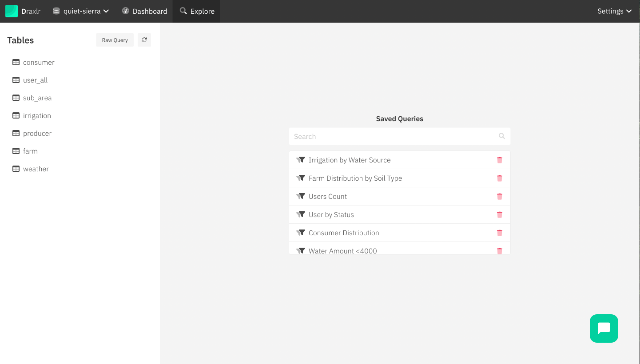
Task: Open the Water Amount <4000 saved query
Action: click(x=342, y=251)
